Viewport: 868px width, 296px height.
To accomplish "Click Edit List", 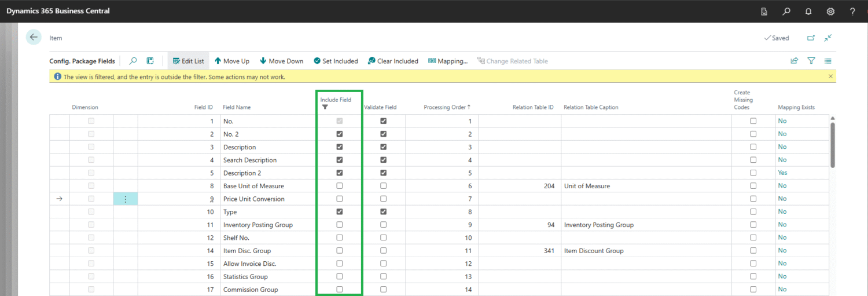I will pyautogui.click(x=189, y=61).
